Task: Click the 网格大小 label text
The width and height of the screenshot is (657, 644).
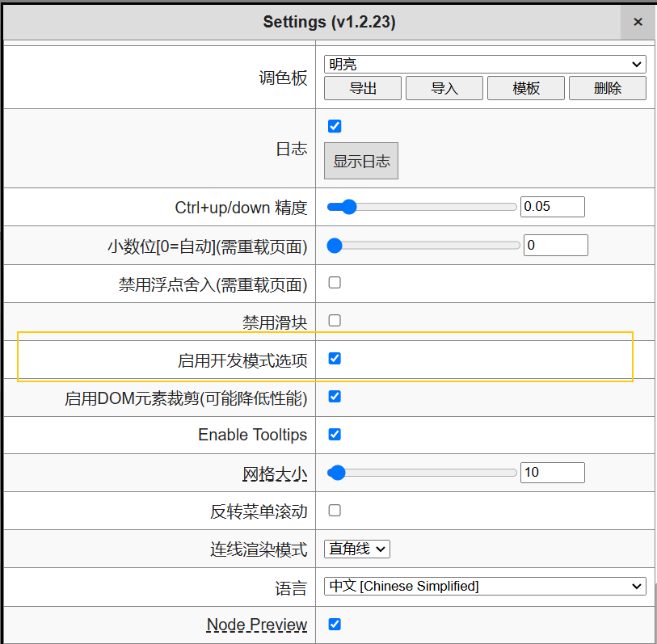Action: 275,474
